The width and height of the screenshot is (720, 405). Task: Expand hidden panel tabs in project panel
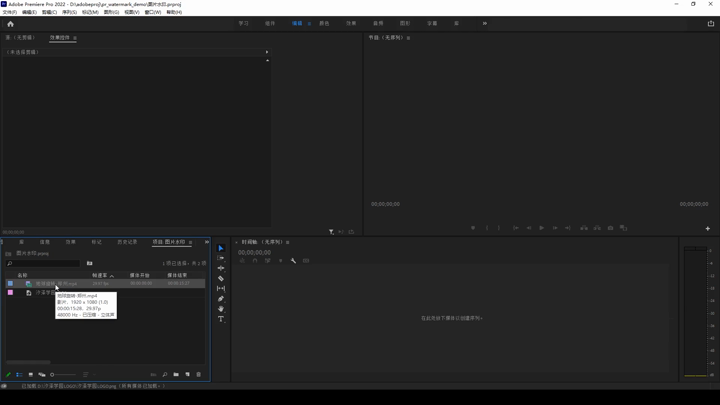(206, 242)
